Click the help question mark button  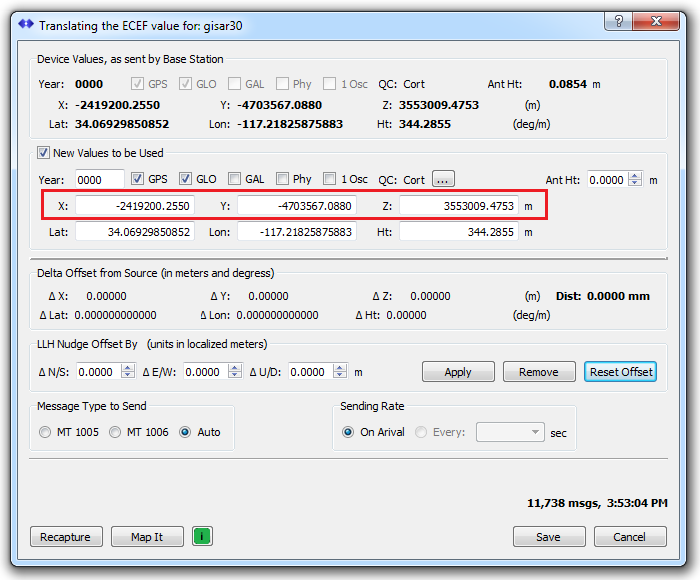tap(619, 21)
